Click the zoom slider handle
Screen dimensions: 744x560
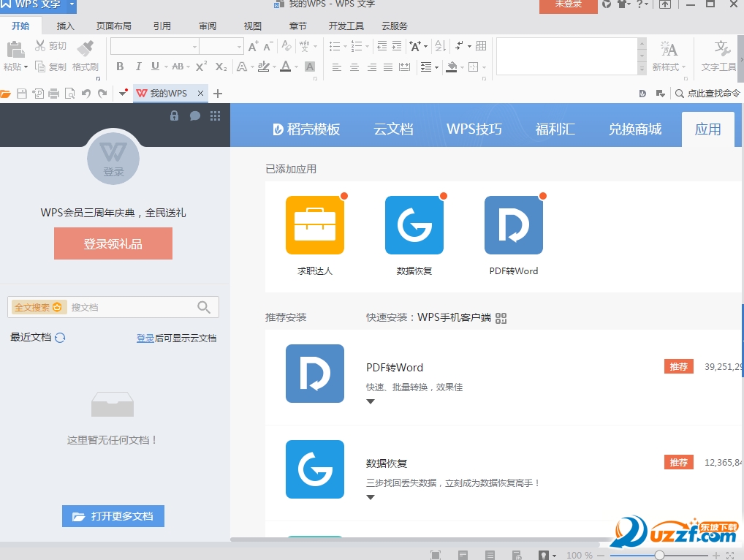(x=659, y=555)
